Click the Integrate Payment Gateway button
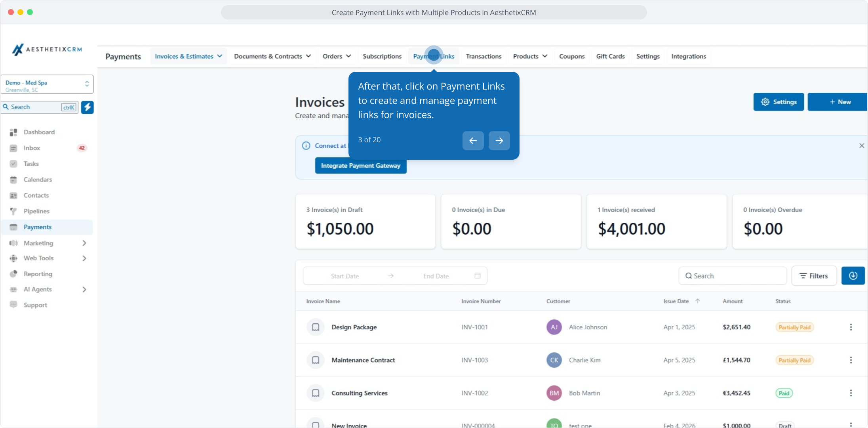The height and width of the screenshot is (428, 868). 360,166
